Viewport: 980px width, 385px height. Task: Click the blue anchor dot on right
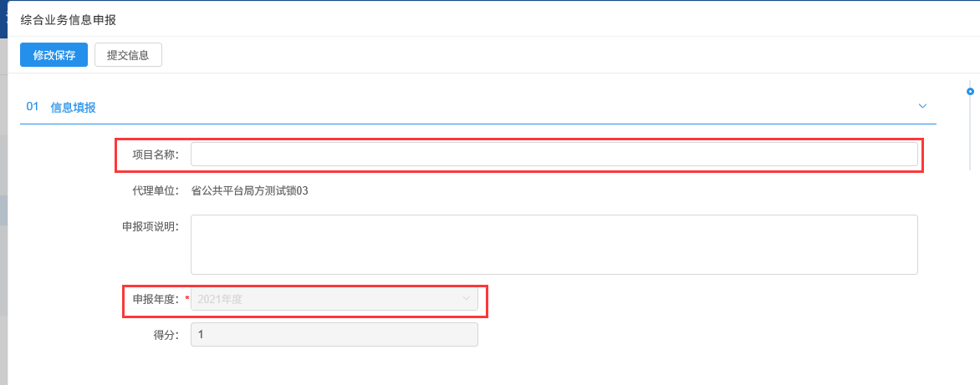pos(970,91)
